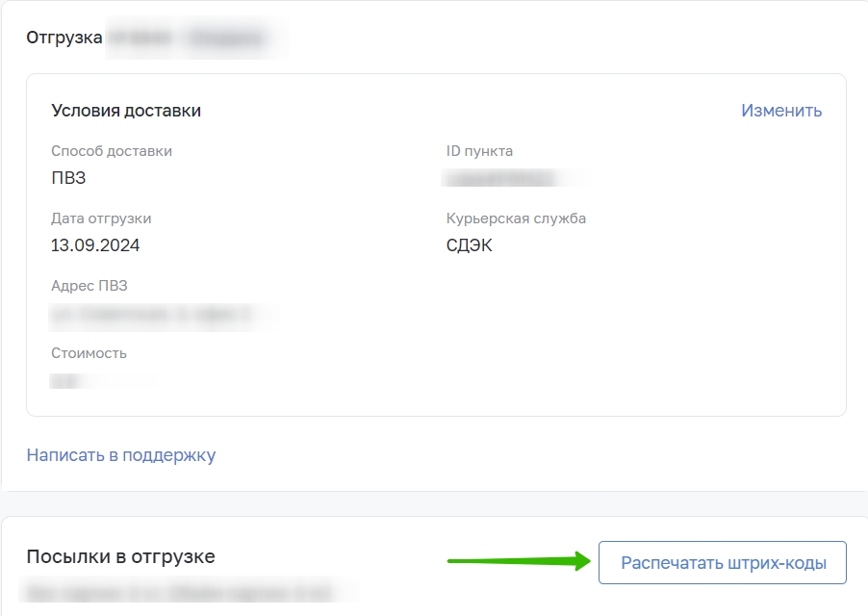This screenshot has height=616, width=868.
Task: Click the Отгрузка heading text
Action: (64, 38)
